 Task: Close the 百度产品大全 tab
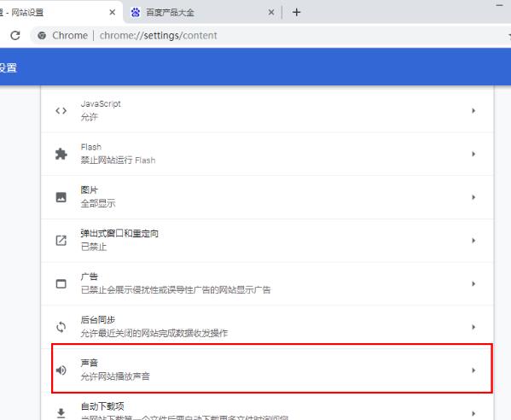(x=271, y=13)
